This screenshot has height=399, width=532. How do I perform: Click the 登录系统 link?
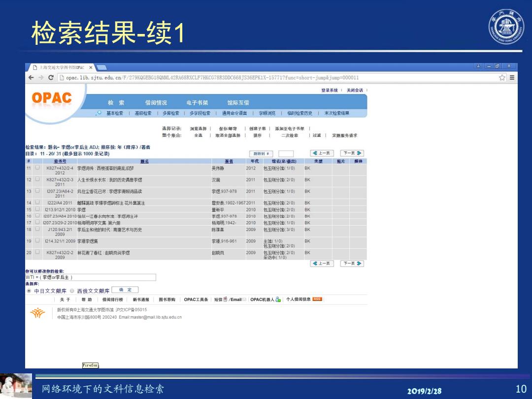330,90
